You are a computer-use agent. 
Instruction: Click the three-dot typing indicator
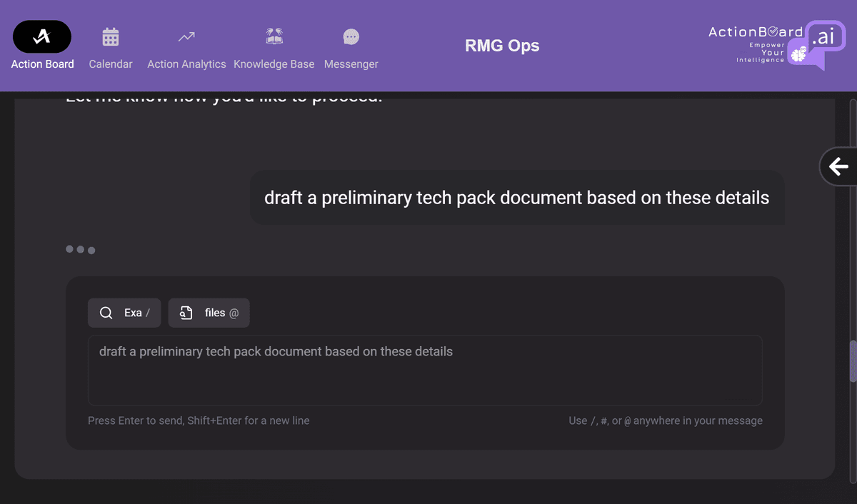pos(80,250)
